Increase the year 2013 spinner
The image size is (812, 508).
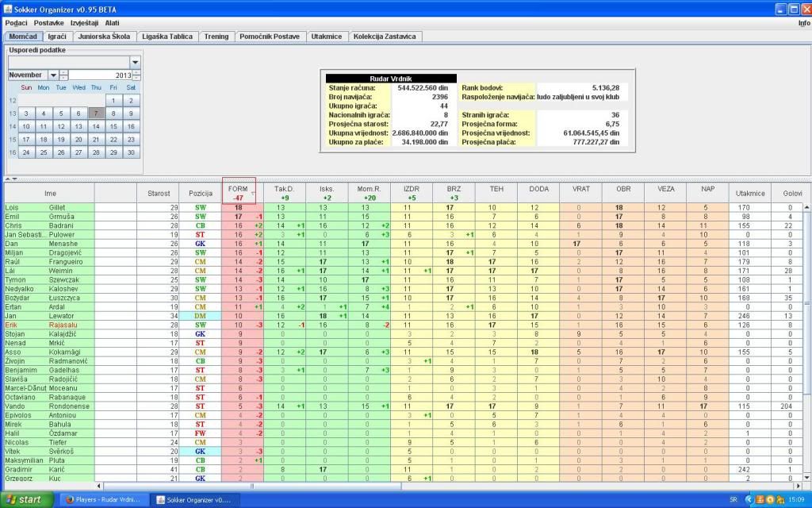[136, 72]
